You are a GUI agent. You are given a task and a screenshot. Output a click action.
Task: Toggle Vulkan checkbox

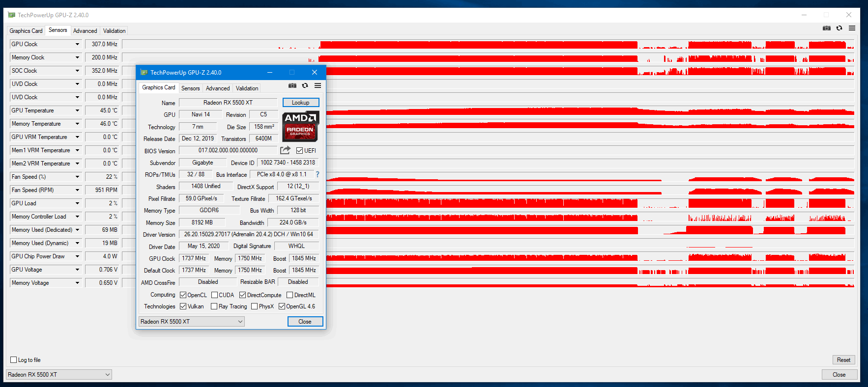coord(183,306)
